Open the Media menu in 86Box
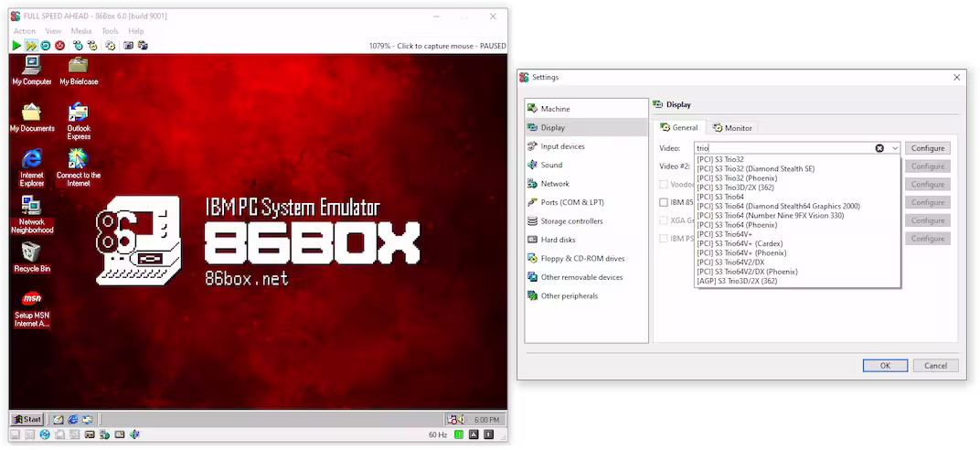This screenshot has height=450, width=980. pyautogui.click(x=81, y=31)
